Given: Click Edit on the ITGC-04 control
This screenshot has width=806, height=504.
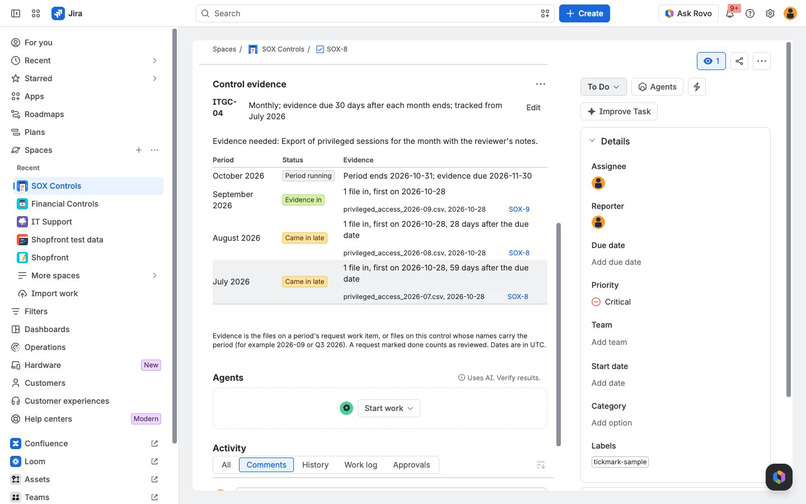Looking at the screenshot, I should (533, 107).
